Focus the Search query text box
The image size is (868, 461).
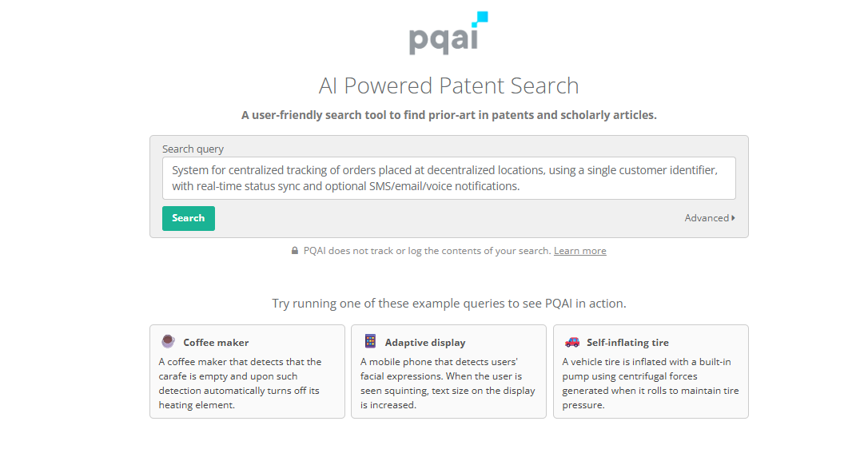pos(449,178)
